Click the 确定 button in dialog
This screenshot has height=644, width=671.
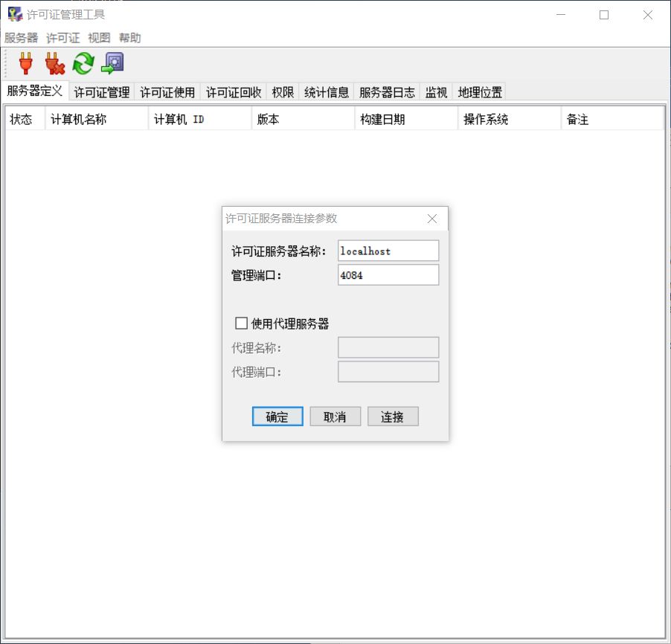point(277,416)
